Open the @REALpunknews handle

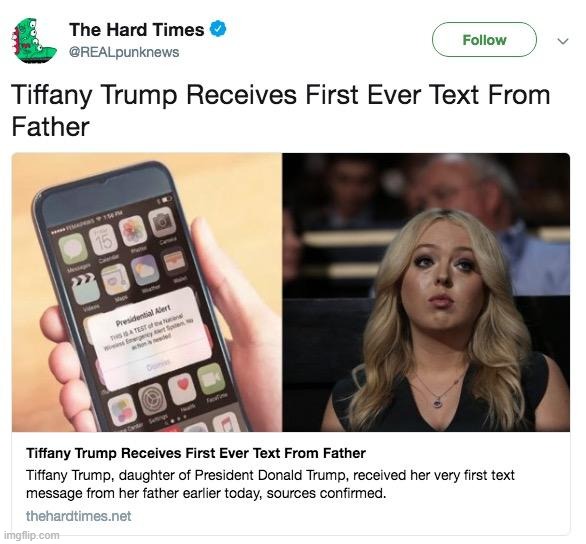(x=124, y=52)
